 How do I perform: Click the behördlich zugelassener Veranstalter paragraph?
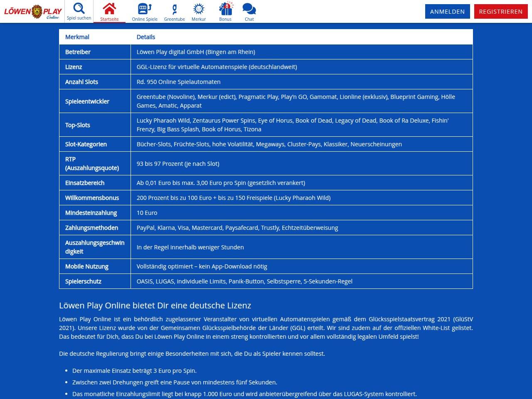266,328
